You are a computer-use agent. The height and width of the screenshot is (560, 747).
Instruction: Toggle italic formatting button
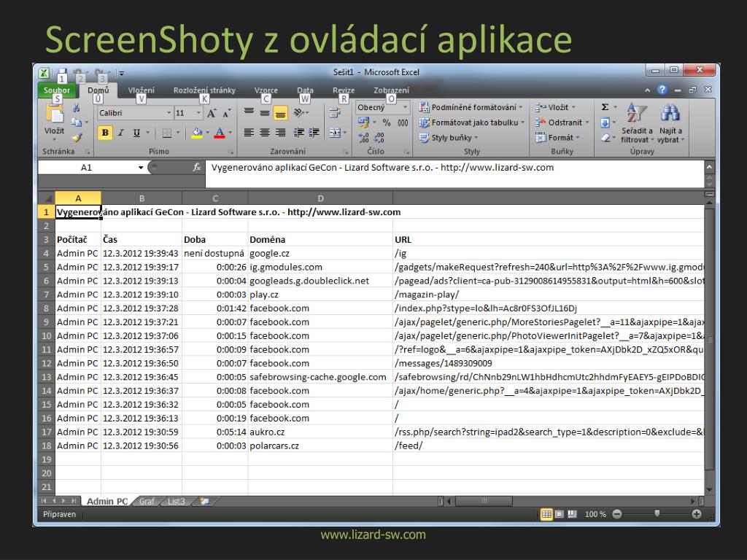point(121,133)
